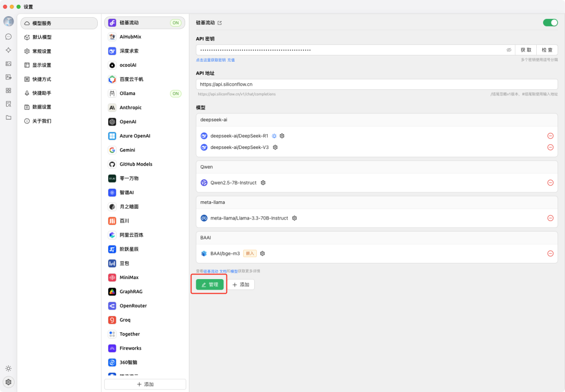
Task: Remove the Qwen2.5-7B-Instruct model
Action: (550, 182)
